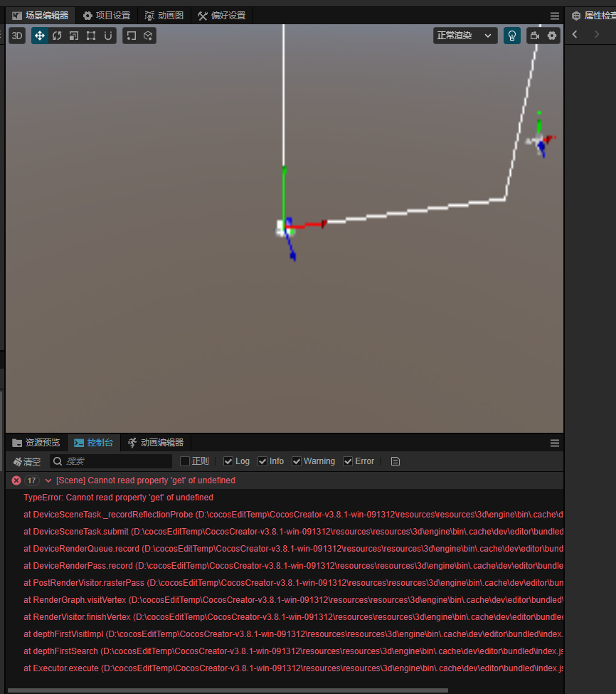The height and width of the screenshot is (694, 616).
Task: Select the Executor.execute stack line
Action: [293, 668]
